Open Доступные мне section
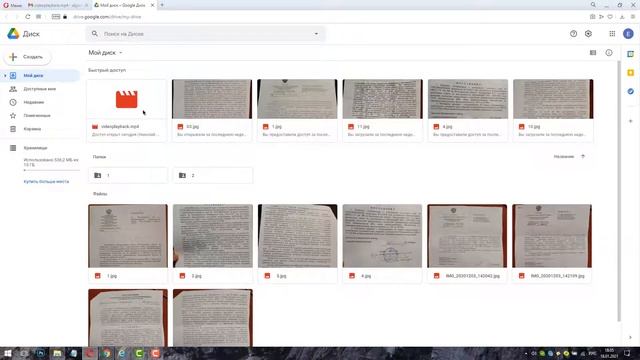640x360 pixels. pos(40,89)
